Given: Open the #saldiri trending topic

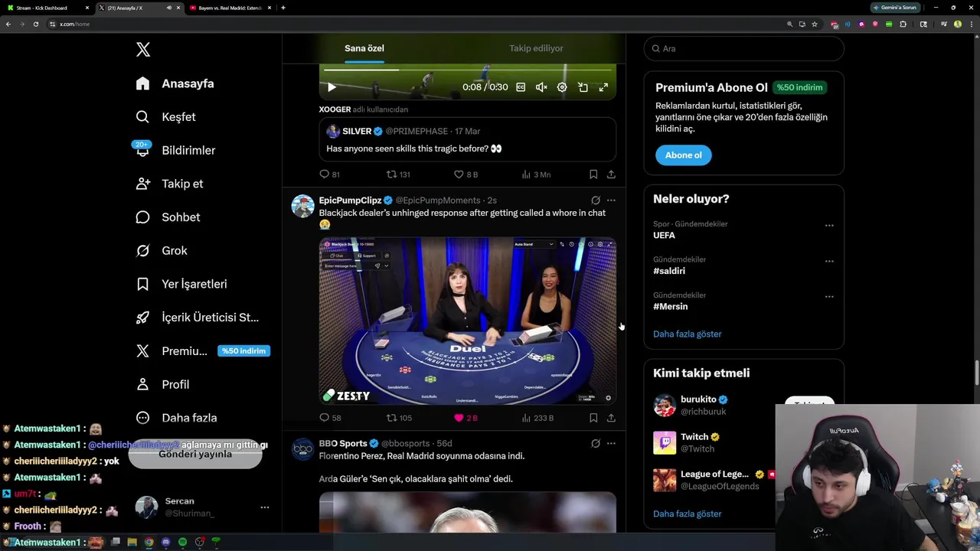Looking at the screenshot, I should [x=669, y=271].
